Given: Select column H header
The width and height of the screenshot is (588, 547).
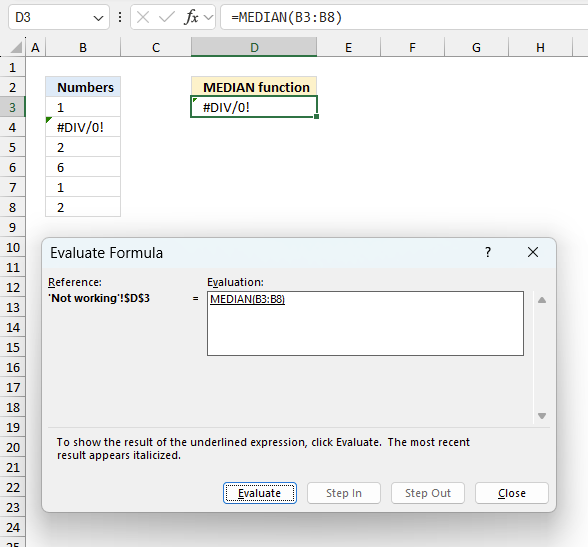Looking at the screenshot, I should tap(540, 48).
